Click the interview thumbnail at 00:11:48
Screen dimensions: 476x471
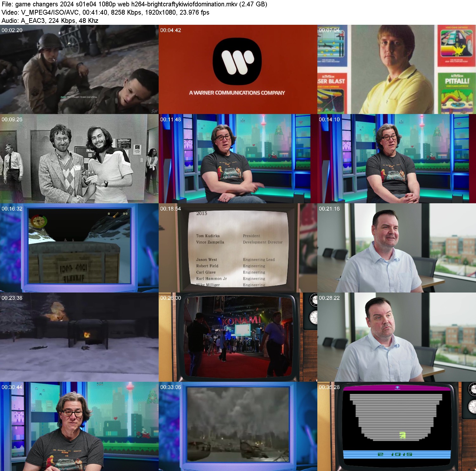pos(238,159)
